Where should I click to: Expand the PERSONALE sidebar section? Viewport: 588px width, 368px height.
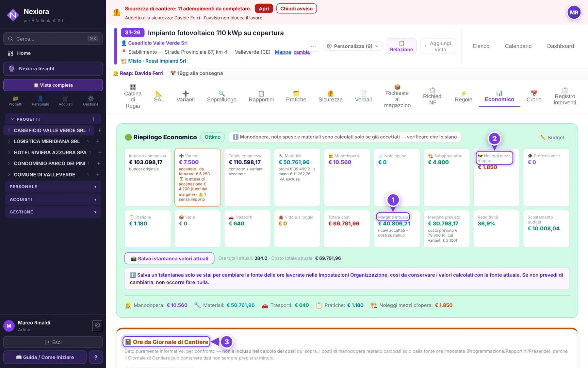point(53,187)
